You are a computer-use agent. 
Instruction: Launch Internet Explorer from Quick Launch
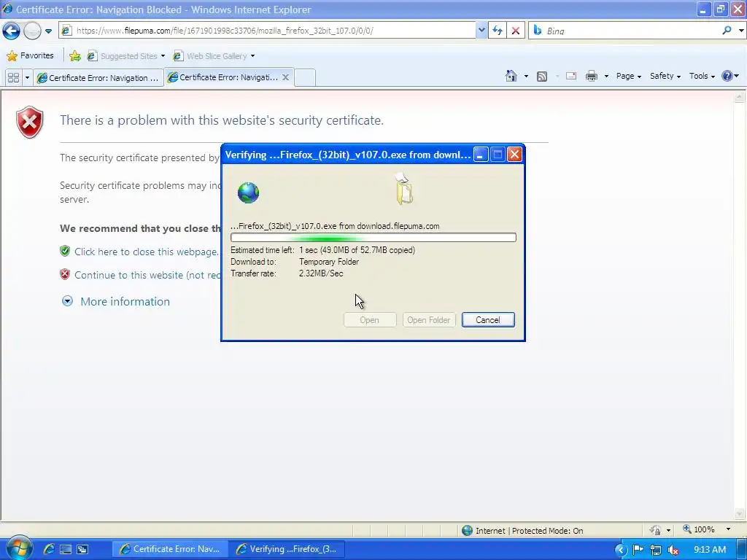click(49, 549)
